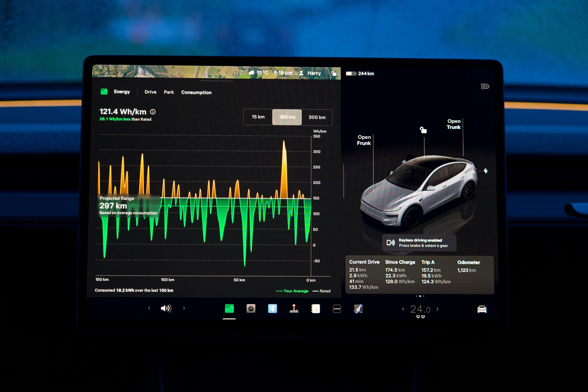Open the owner's manual notebook icon
Screen dimensions: 588x392
coord(315,309)
